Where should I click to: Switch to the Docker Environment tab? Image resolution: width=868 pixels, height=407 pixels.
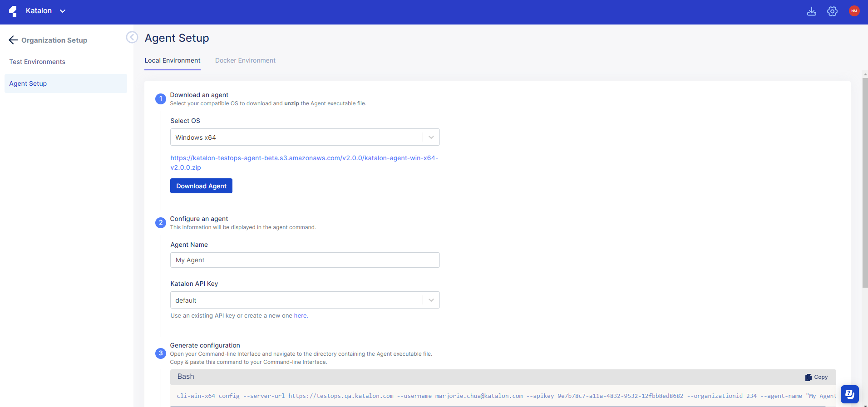pos(245,60)
